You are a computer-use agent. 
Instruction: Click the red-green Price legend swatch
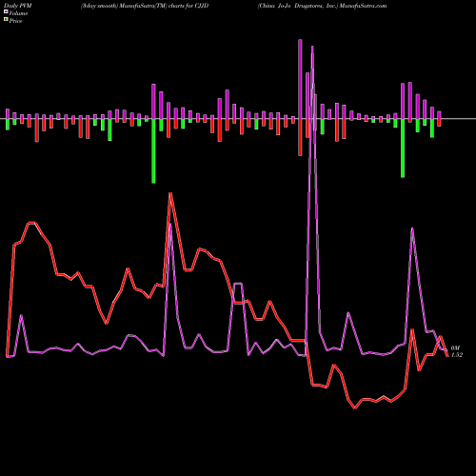coord(6,19)
